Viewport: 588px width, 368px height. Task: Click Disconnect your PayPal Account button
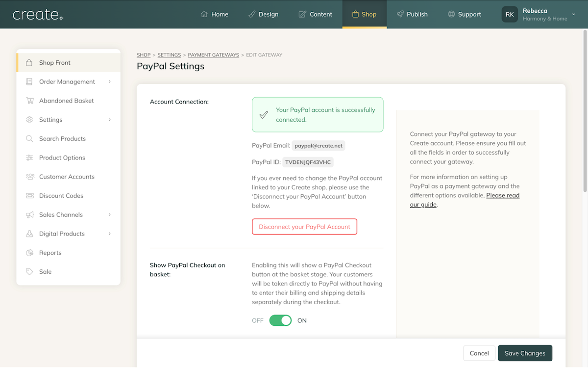click(304, 227)
